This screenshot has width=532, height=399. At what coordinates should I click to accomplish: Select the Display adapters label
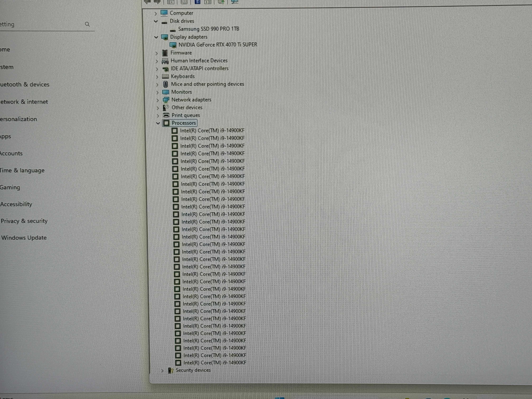coord(189,37)
